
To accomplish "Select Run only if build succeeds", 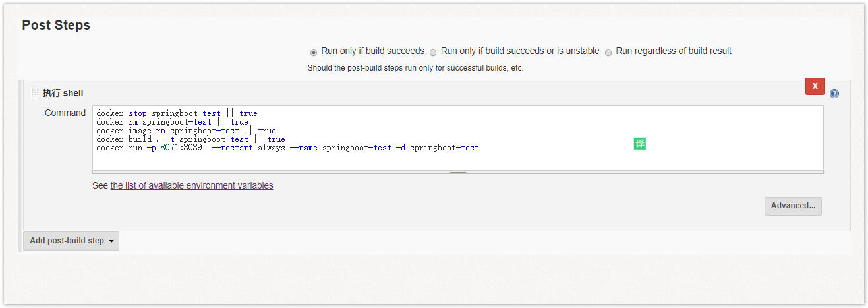I will click(x=314, y=52).
